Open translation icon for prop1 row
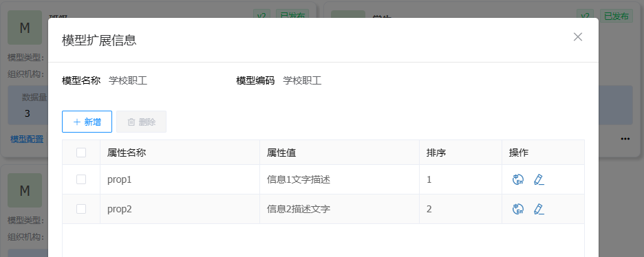Image resolution: width=644 pixels, height=257 pixels. (x=518, y=179)
